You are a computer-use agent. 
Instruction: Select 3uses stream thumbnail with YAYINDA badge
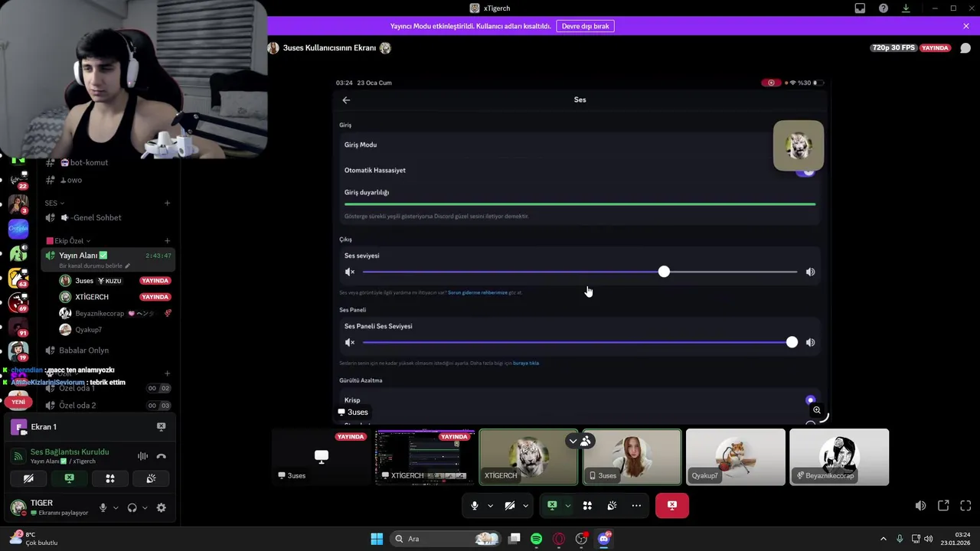click(x=322, y=457)
